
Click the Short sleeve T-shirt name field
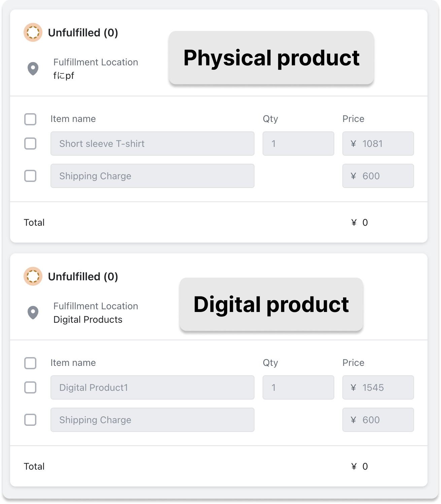[x=152, y=144]
